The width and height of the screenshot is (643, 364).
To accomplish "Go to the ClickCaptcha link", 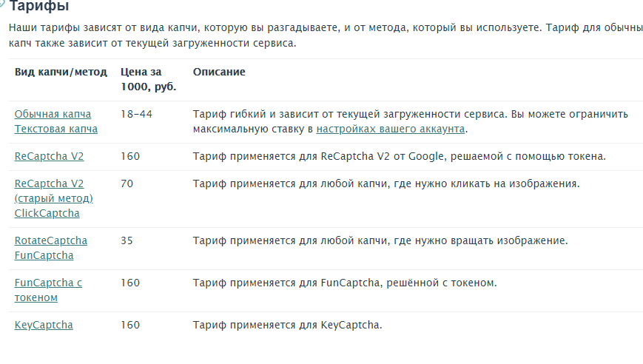I will tap(47, 213).
